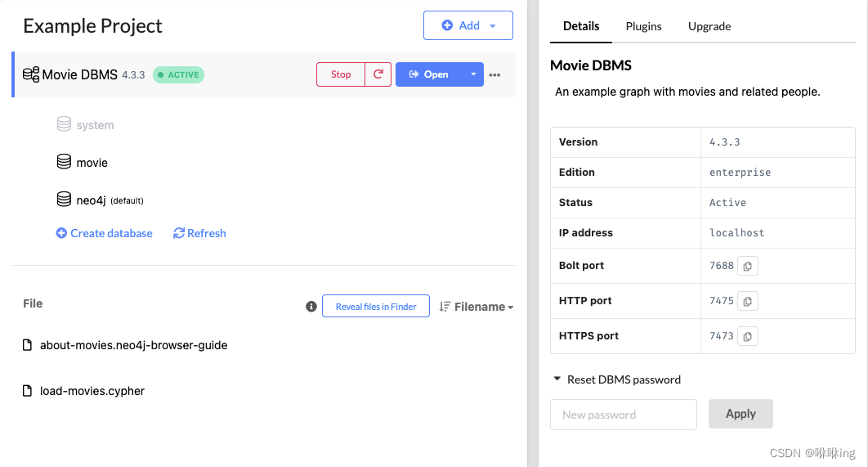Click the Active status value cell
Viewport: 868px width, 467px height.
click(x=778, y=203)
